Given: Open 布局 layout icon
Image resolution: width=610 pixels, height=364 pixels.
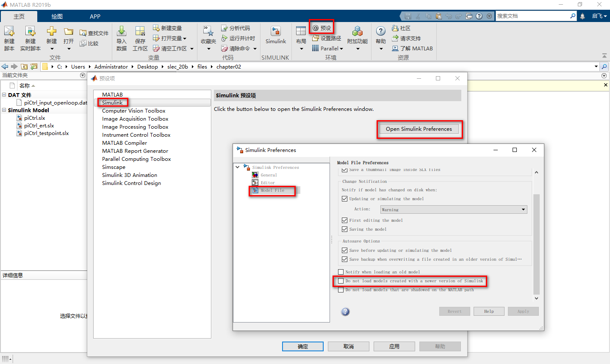Looking at the screenshot, I should [x=301, y=31].
